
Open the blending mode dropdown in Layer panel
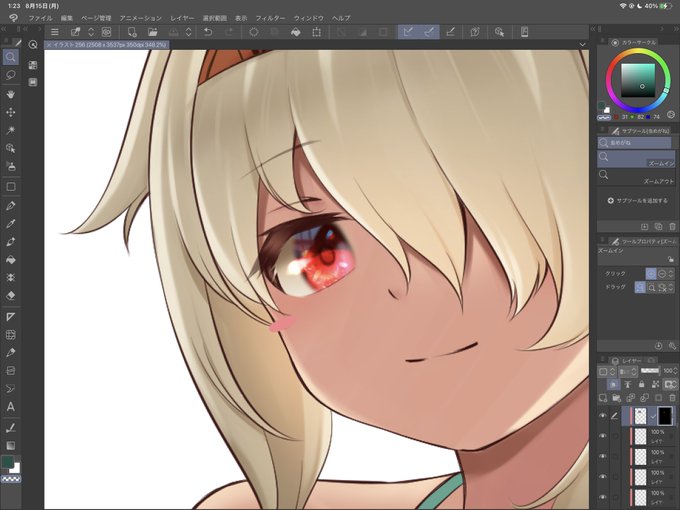click(x=627, y=371)
